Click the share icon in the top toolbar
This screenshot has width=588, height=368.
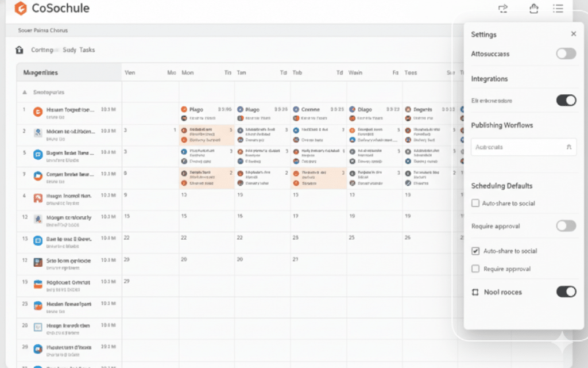(533, 9)
